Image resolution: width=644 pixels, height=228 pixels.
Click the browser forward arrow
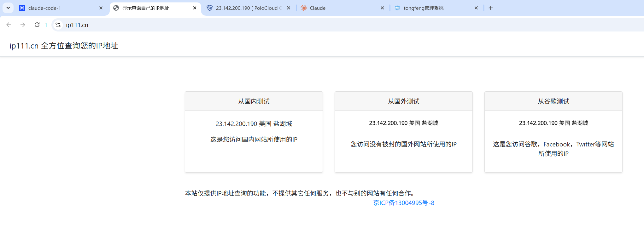23,25
